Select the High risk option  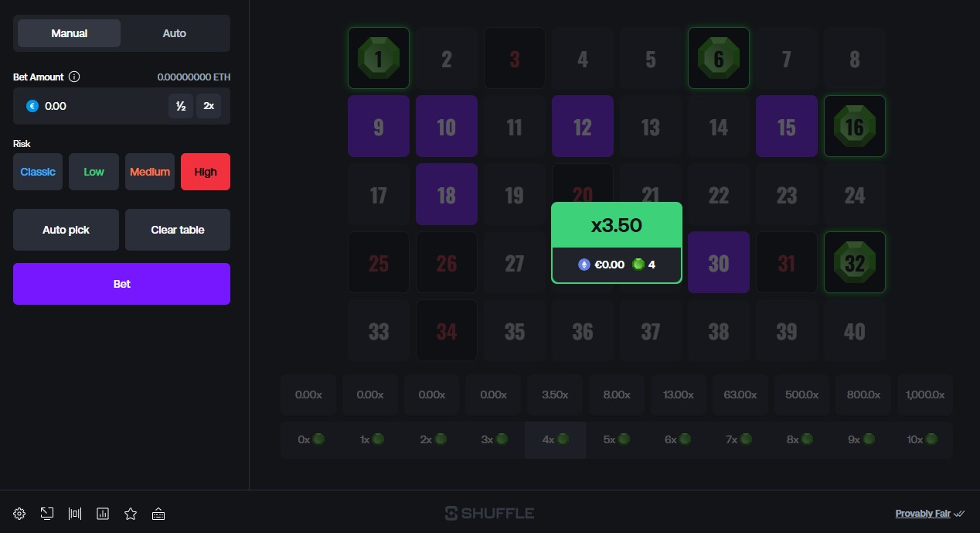click(206, 172)
